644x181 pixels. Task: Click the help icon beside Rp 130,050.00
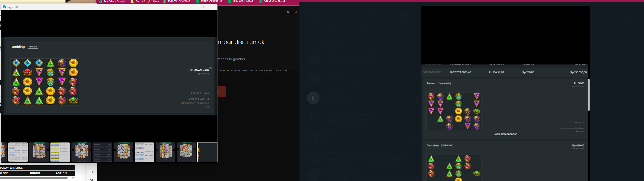click(x=211, y=68)
